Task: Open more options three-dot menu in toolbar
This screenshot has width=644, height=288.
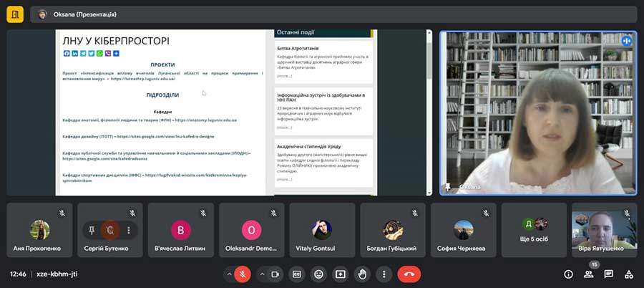Action: click(384, 274)
